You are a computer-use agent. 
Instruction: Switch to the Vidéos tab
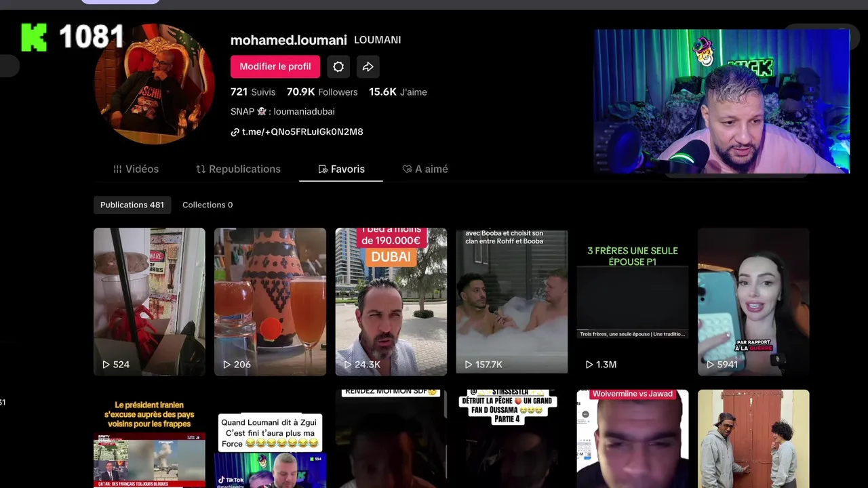136,169
